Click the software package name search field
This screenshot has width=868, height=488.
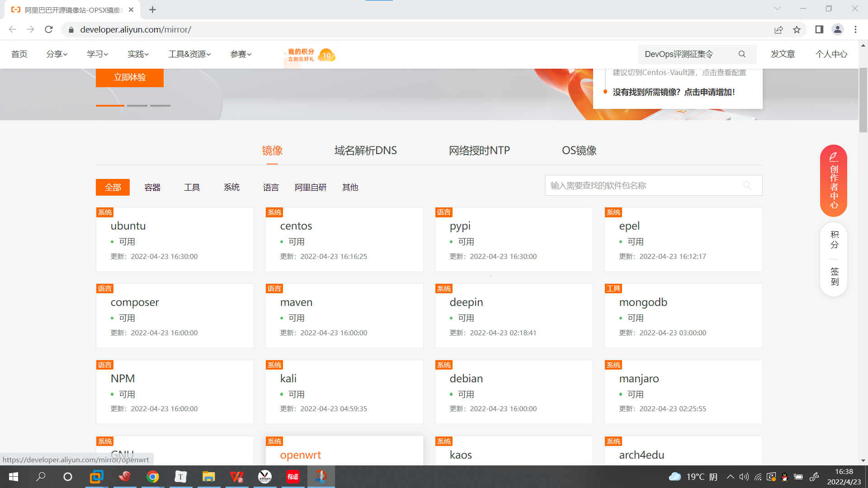pyautogui.click(x=642, y=185)
